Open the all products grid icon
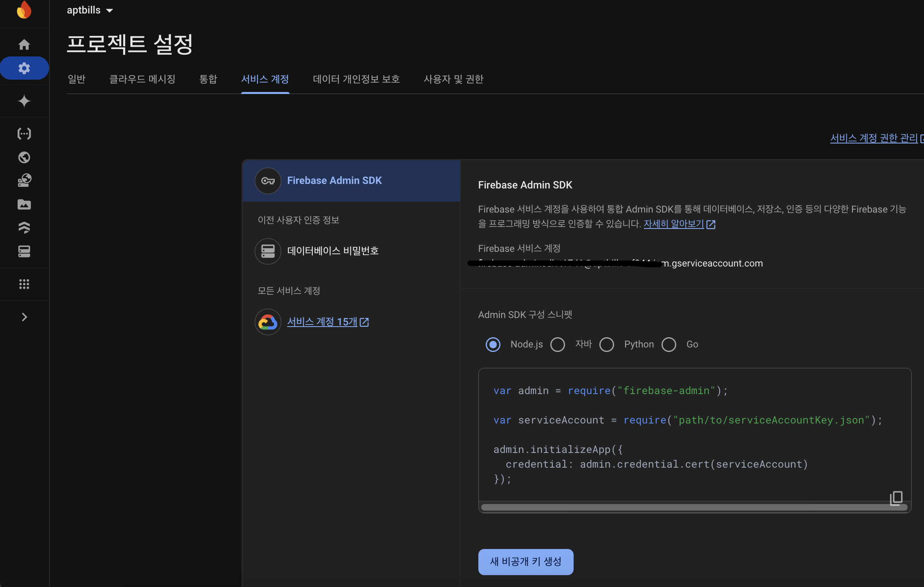Screen dimensions: 924x587 pos(24,284)
